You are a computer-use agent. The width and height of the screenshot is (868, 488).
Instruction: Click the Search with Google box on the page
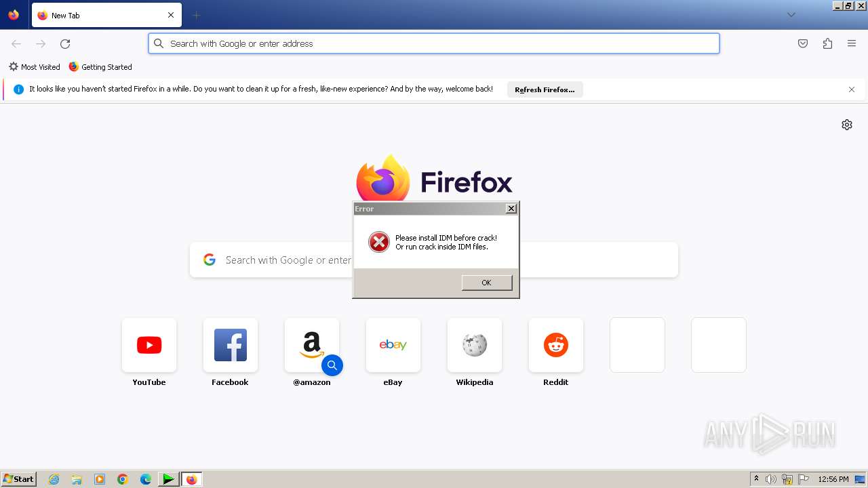(x=434, y=260)
